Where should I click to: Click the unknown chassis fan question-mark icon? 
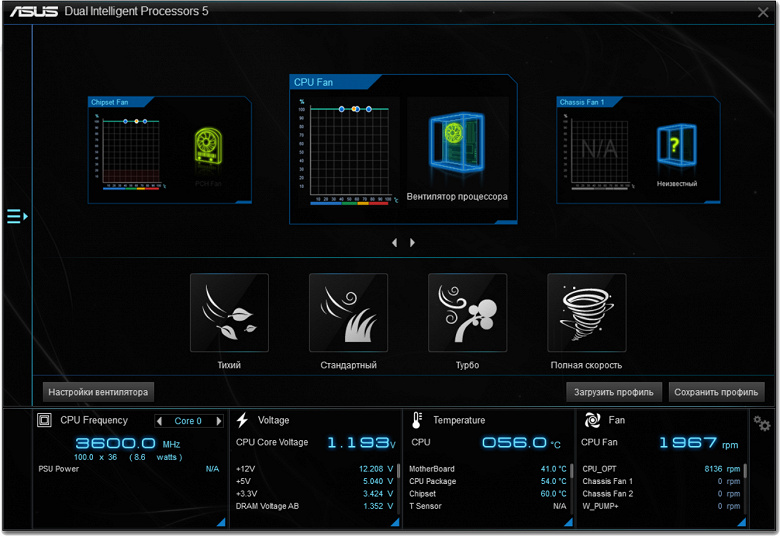click(x=677, y=145)
